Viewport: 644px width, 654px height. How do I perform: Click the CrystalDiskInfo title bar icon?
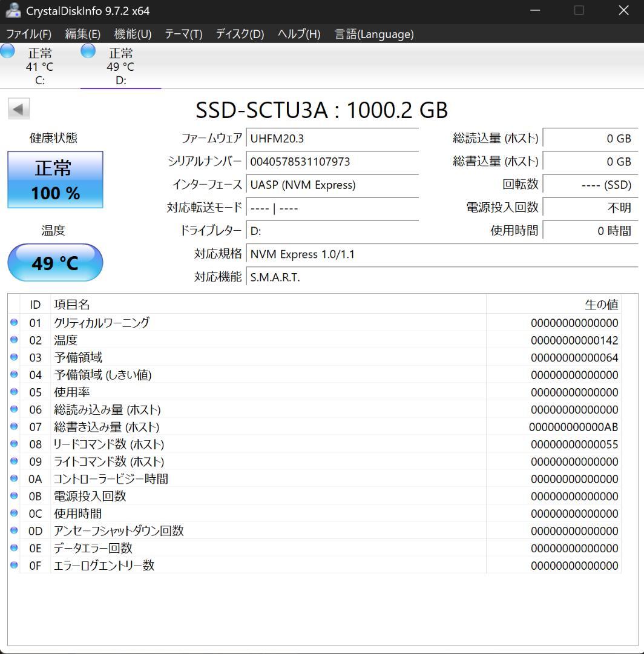click(x=13, y=10)
